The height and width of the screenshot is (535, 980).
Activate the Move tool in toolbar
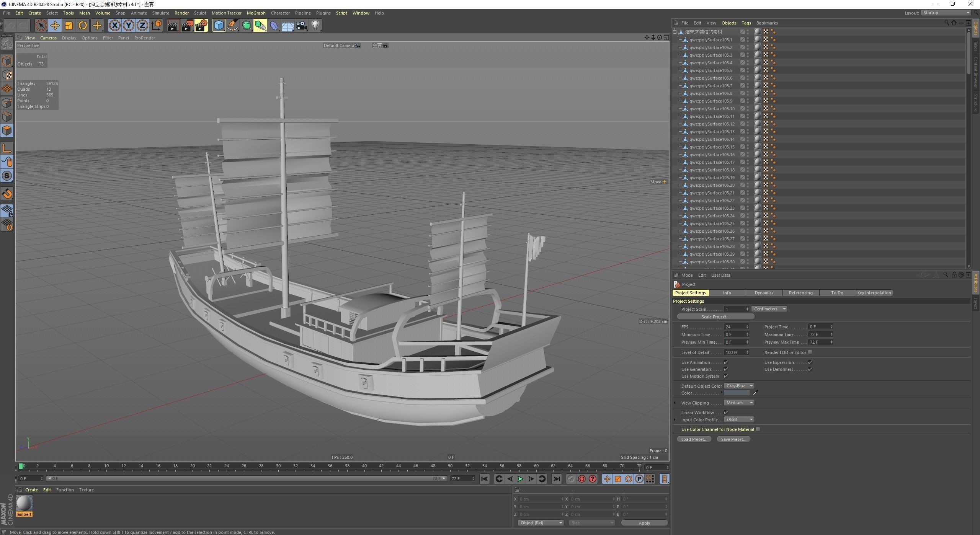click(x=55, y=26)
